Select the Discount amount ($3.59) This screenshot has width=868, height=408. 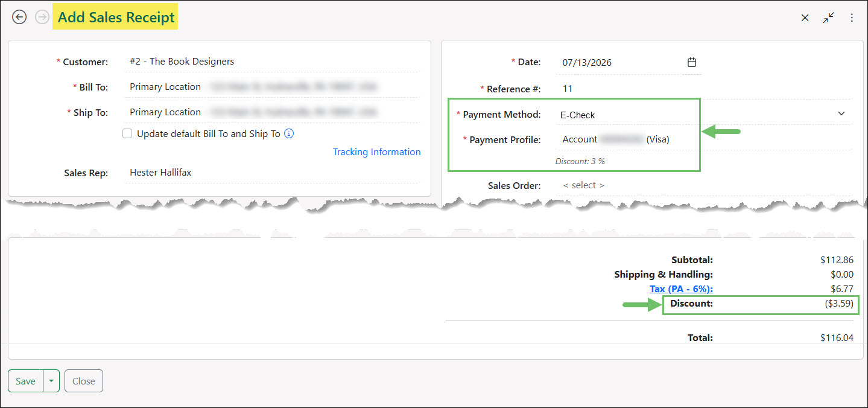(839, 304)
